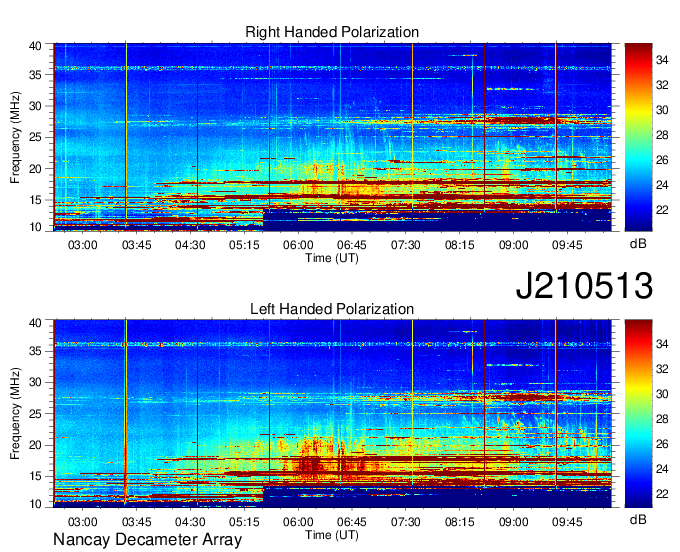
Task: Click the 10 MHz tick on the bottom plot
Action: pos(35,503)
